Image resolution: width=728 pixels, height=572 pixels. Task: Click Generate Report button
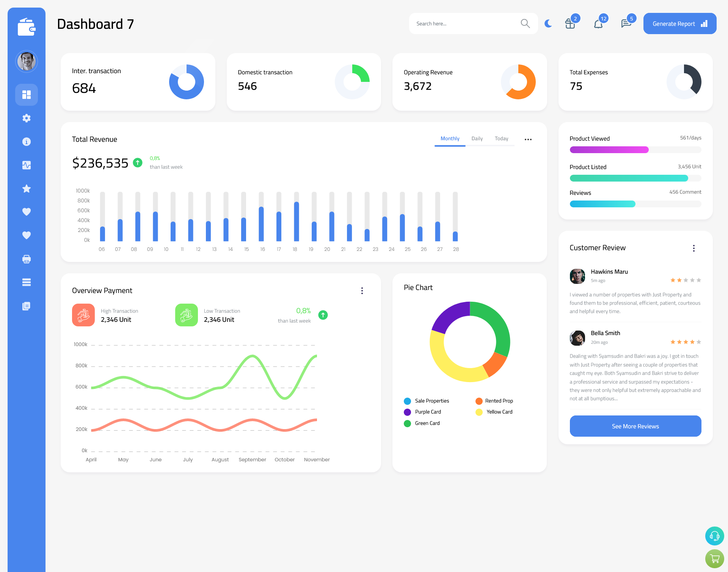tap(679, 23)
